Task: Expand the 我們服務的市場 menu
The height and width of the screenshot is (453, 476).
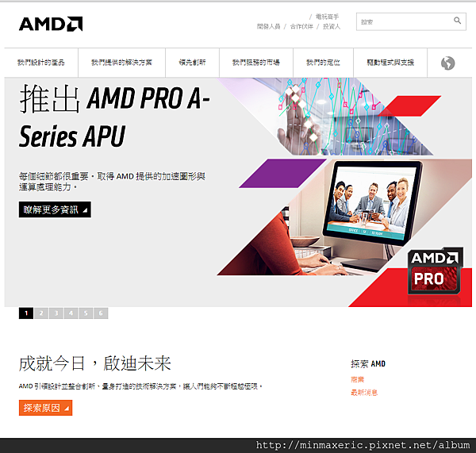Action: [256, 63]
